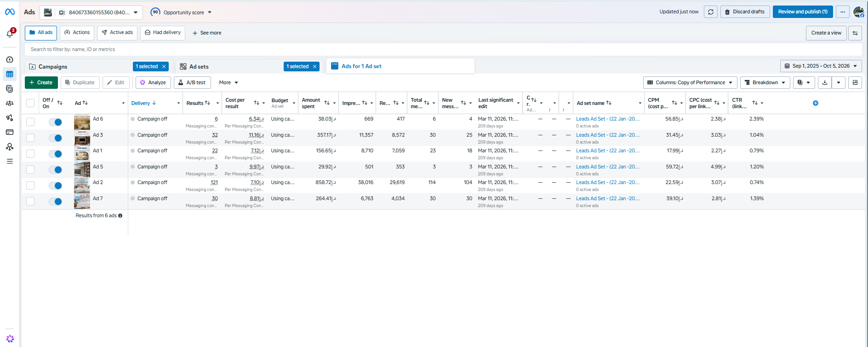
Task: Click the A/B test button
Action: (192, 83)
